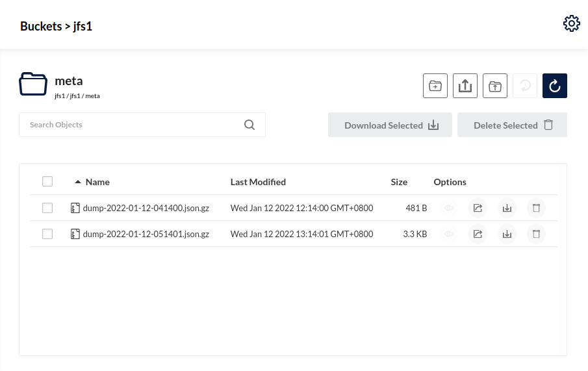
Task: Click the 3.3 KB size cell
Action: [x=415, y=234]
